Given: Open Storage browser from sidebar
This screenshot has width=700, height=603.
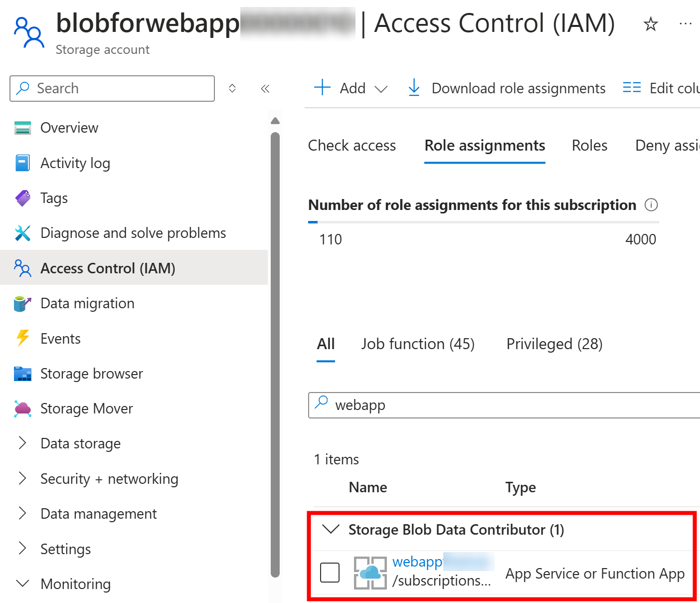Looking at the screenshot, I should (91, 374).
